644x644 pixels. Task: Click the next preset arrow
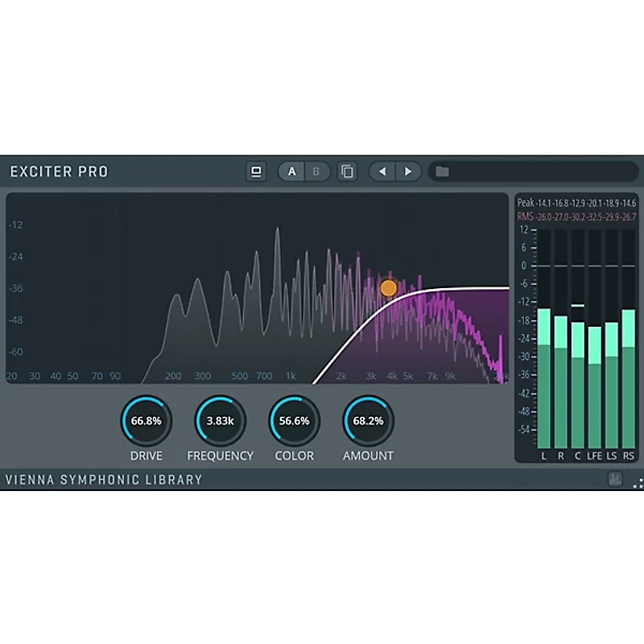(409, 171)
